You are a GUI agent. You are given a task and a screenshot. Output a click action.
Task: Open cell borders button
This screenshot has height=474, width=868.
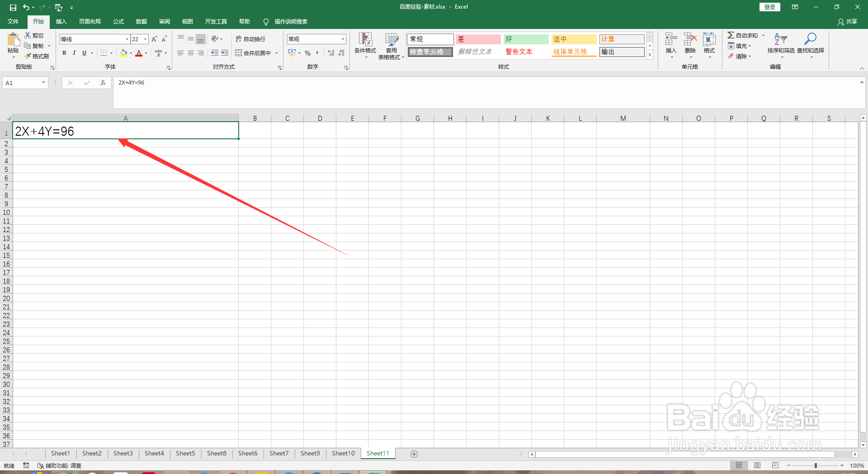pyautogui.click(x=104, y=53)
